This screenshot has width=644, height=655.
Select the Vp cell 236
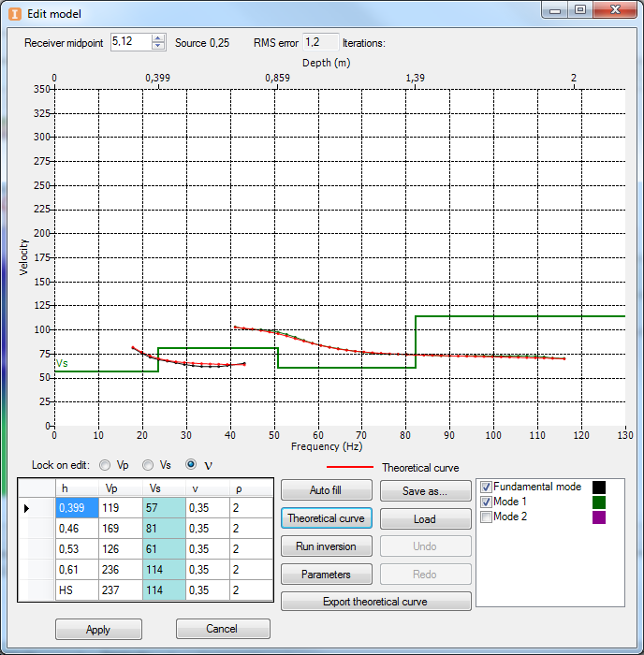tap(121, 569)
